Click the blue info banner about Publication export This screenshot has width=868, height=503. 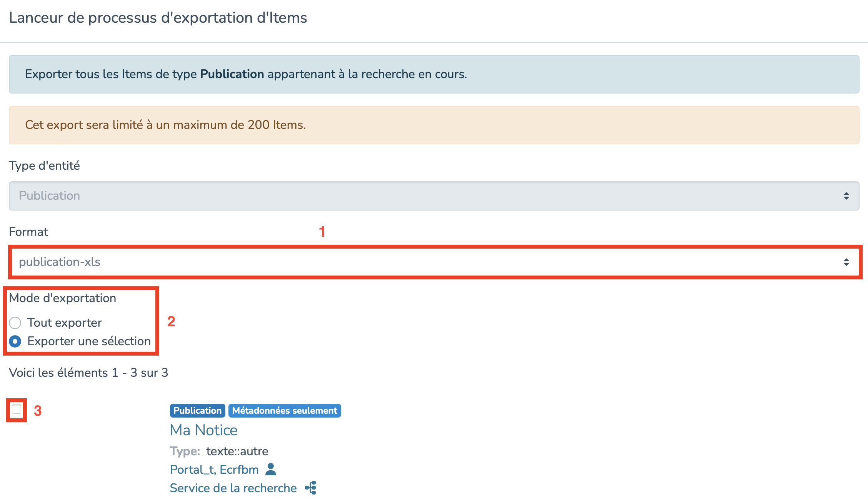434,74
